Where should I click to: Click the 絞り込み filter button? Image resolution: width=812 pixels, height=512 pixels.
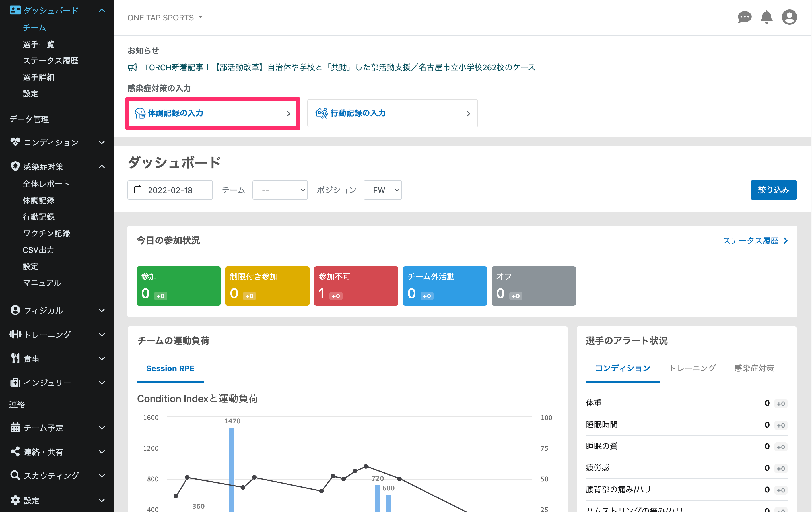tap(773, 190)
